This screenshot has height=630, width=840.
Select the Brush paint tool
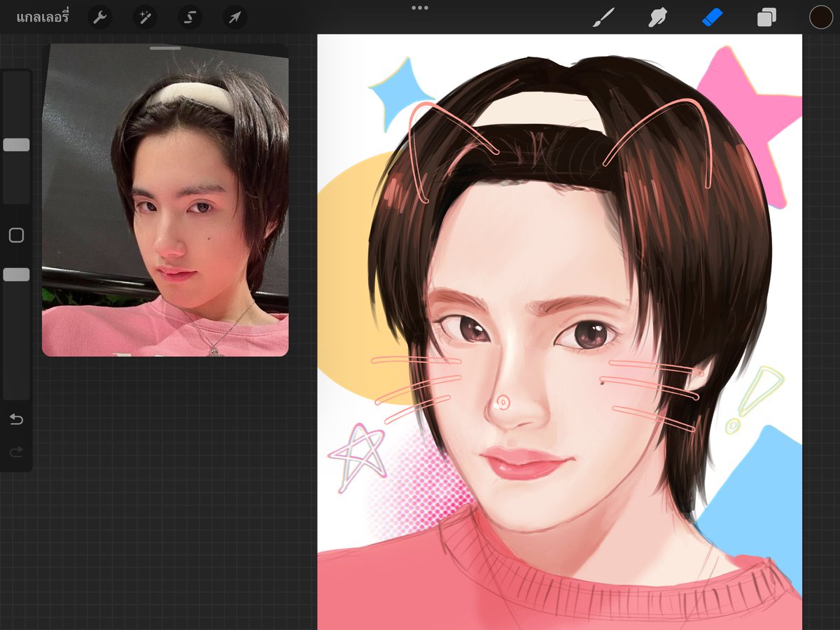pyautogui.click(x=602, y=17)
